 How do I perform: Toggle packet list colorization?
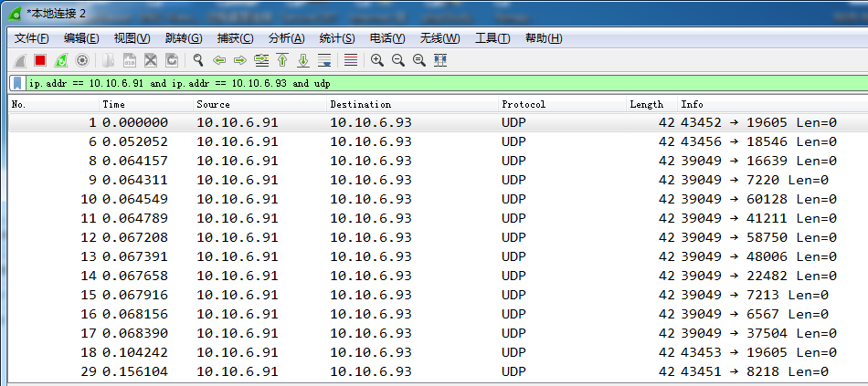(x=351, y=60)
